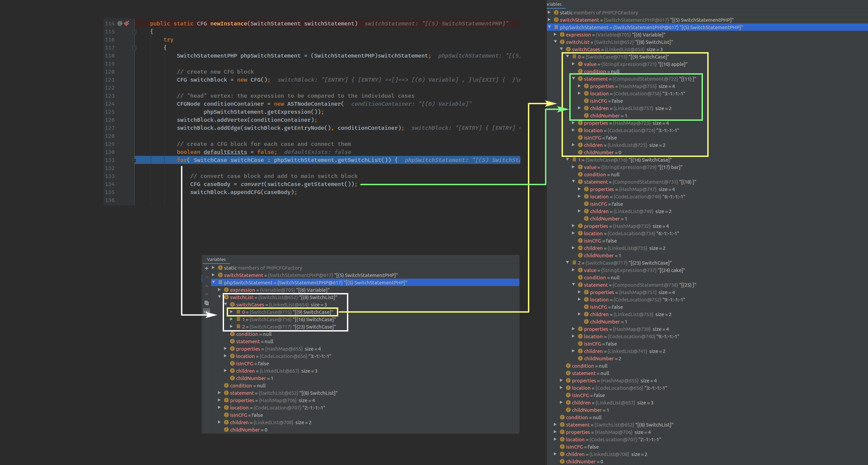The height and width of the screenshot is (465, 868).
Task: Click the parameter 'p' icon of switchStatement in lower panel
Action: pos(220,275)
